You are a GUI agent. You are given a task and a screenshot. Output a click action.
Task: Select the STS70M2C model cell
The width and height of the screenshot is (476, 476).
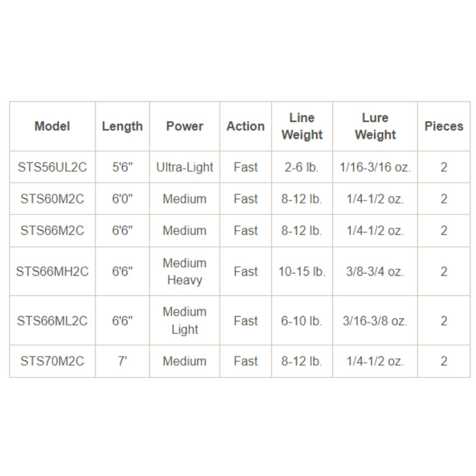click(x=52, y=362)
